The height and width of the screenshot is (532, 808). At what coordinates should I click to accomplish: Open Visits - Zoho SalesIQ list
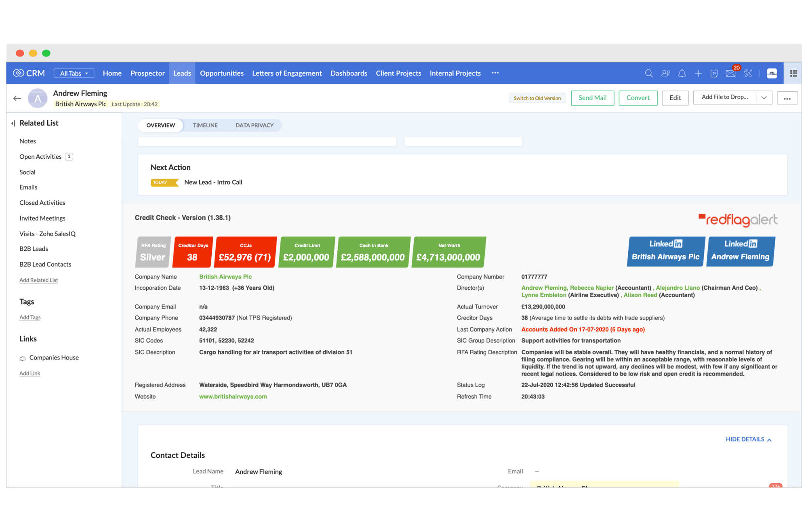(x=48, y=233)
